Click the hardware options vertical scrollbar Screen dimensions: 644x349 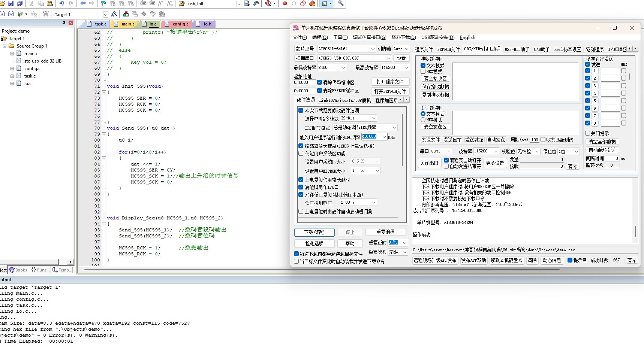coord(403,140)
